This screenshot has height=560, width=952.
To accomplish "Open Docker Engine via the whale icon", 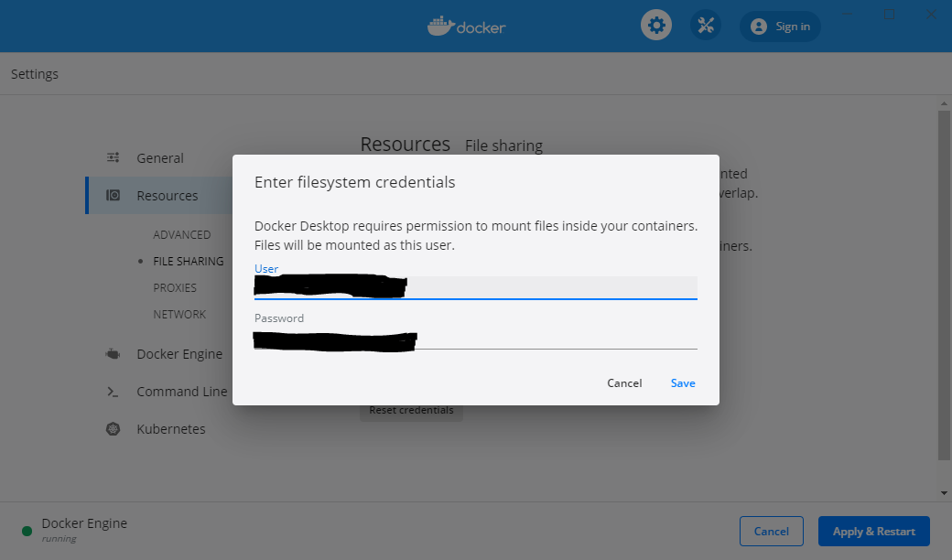I will click(113, 353).
